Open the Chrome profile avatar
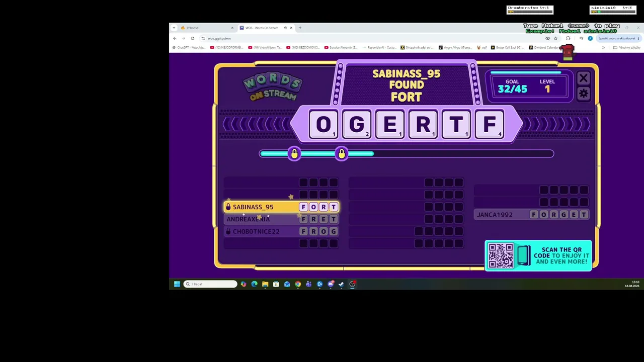Viewport: 644px width, 362px height. (590, 38)
